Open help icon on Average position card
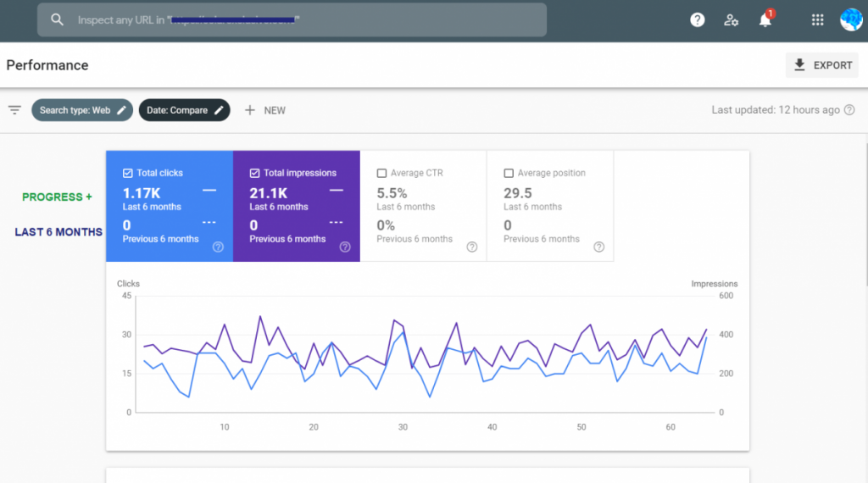The height and width of the screenshot is (483, 868). (599, 247)
